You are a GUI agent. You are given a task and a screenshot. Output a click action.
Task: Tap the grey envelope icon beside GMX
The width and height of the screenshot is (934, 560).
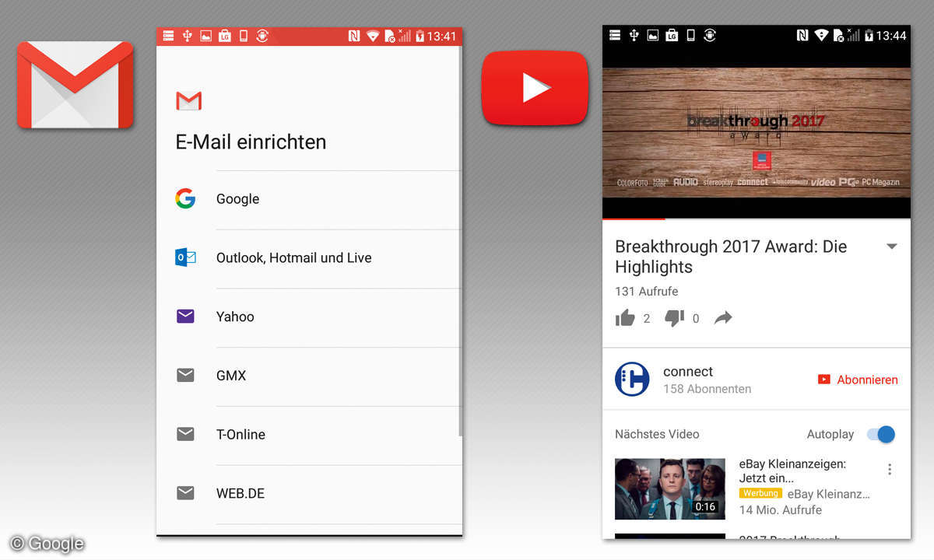pos(185,376)
